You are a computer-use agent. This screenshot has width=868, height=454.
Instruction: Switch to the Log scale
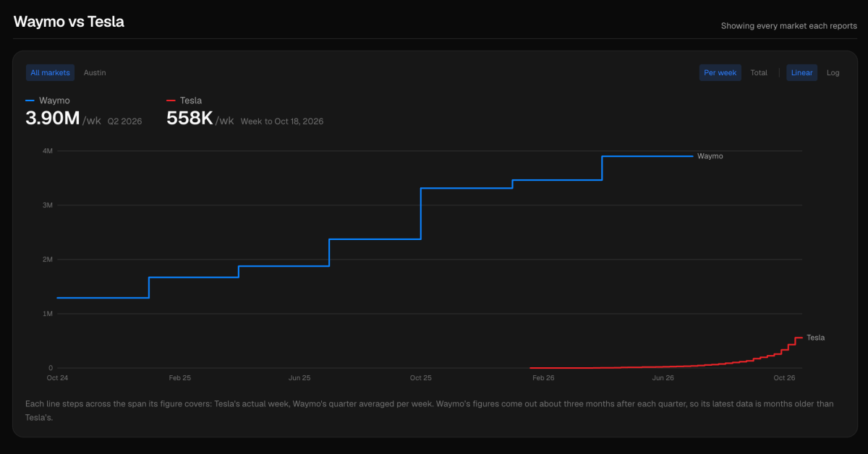(833, 72)
